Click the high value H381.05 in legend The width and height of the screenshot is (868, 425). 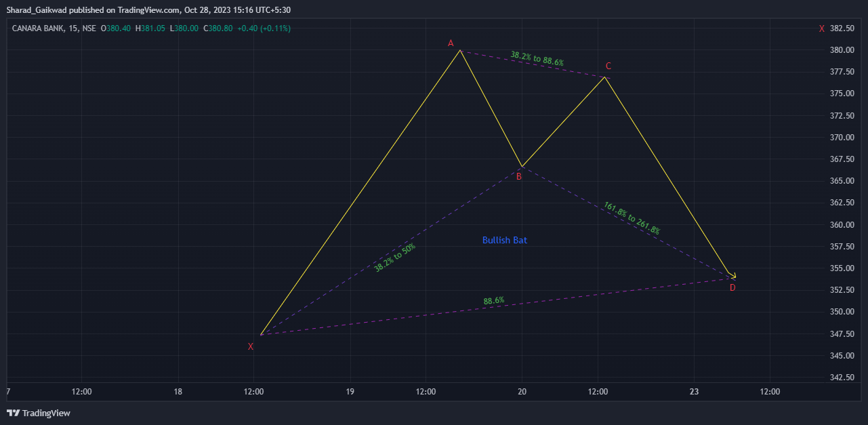[150, 28]
